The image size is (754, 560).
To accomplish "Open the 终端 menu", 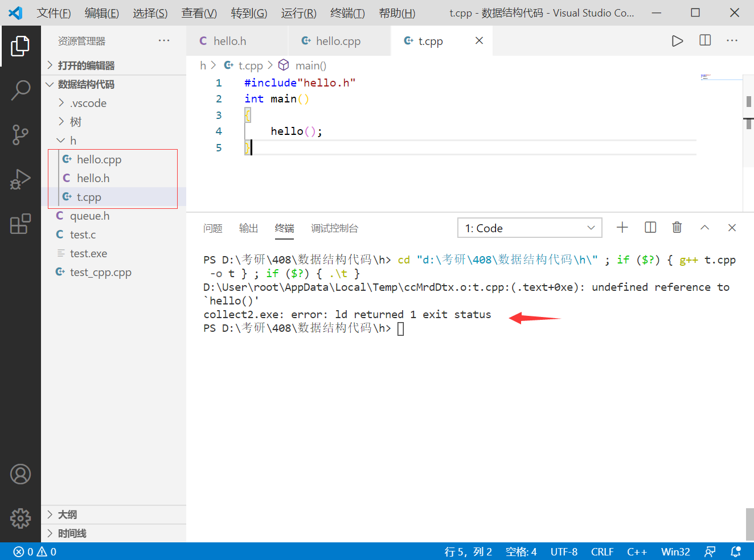I will click(x=347, y=13).
